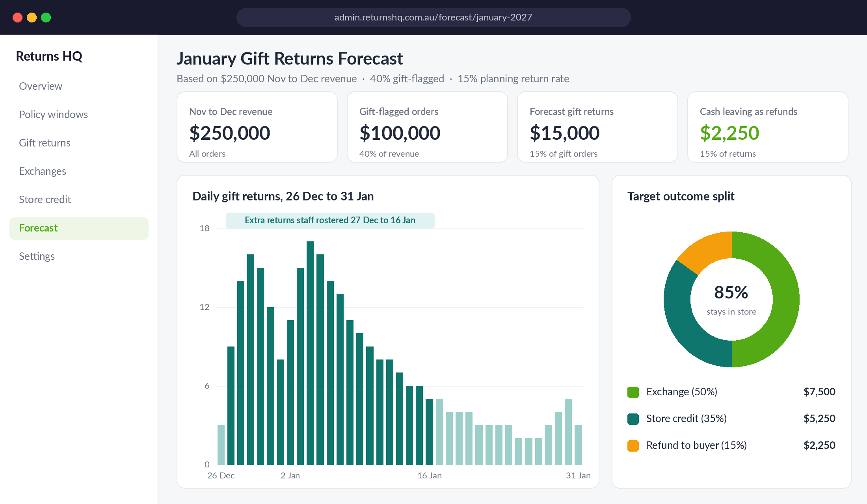Screen dimensions: 867x504
Task: Click the Store credit (35%) legend label
Action: tap(687, 419)
